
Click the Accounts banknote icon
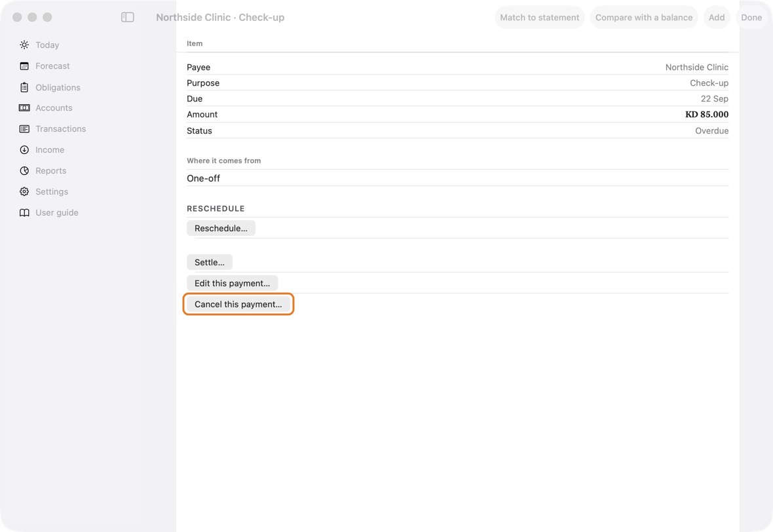coord(24,108)
